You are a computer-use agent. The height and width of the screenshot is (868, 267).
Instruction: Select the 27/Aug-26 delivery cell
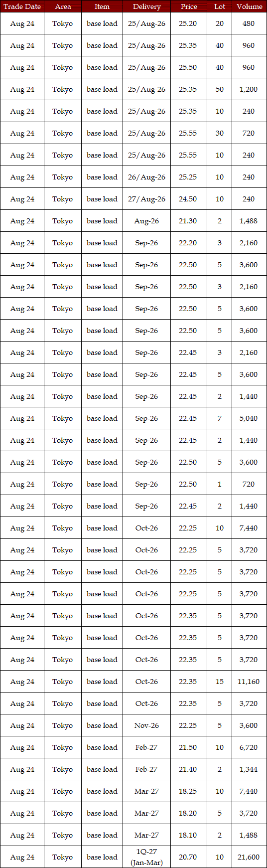[x=146, y=199]
